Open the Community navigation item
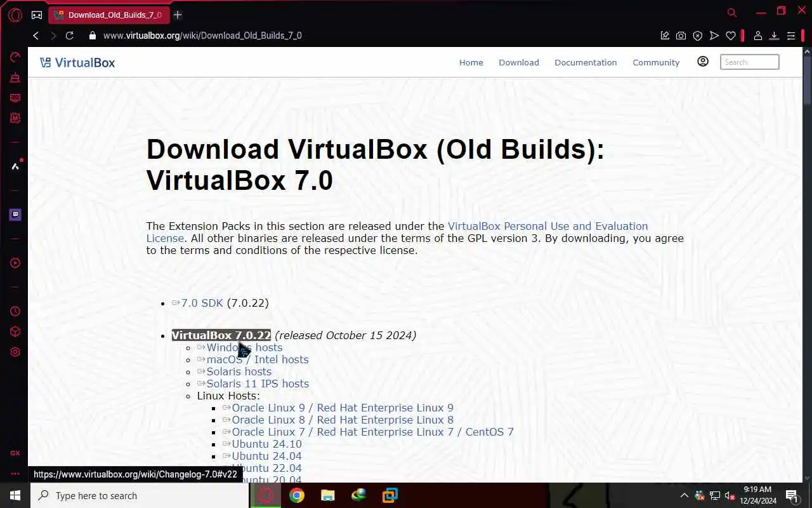This screenshot has width=812, height=508. pos(656,62)
